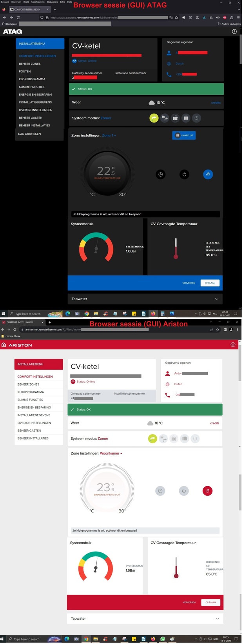243x644 pixels.
Task: Select holiday suitcase mode icon in Ariston window
Action: 185,439
